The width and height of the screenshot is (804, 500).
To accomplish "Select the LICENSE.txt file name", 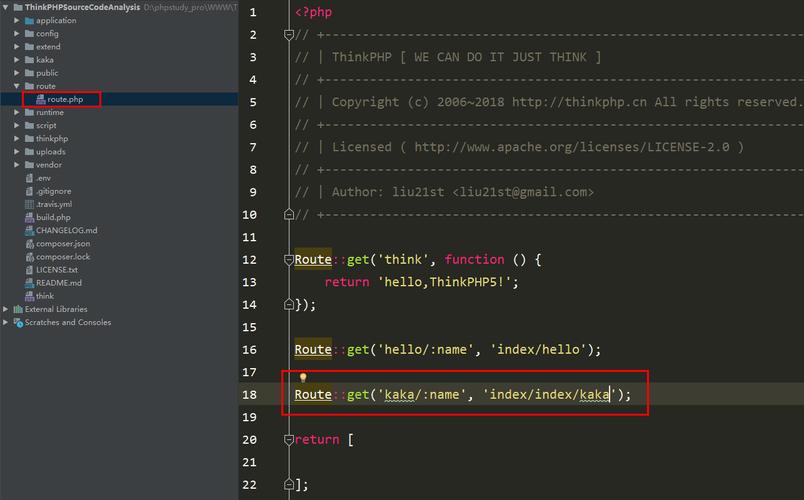I will [x=57, y=270].
